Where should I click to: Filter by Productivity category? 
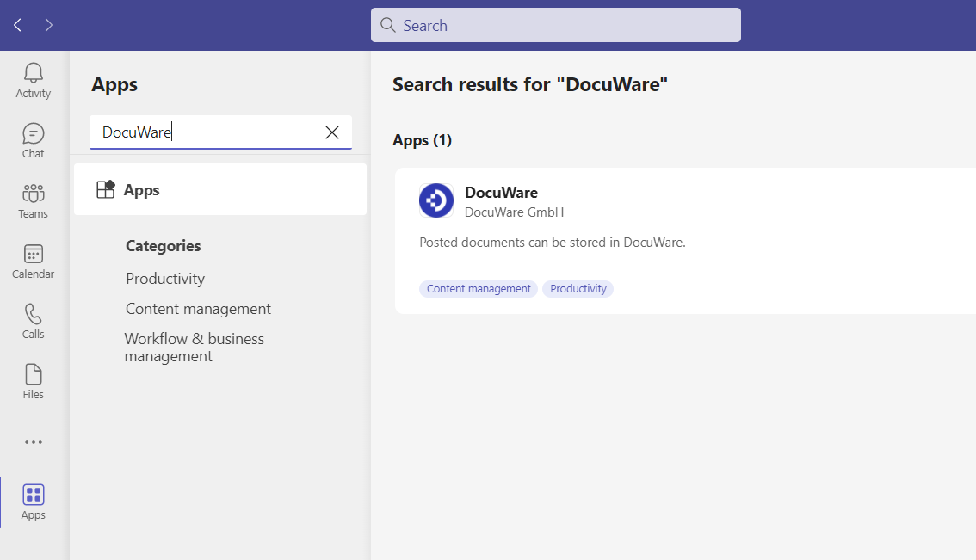pos(165,278)
